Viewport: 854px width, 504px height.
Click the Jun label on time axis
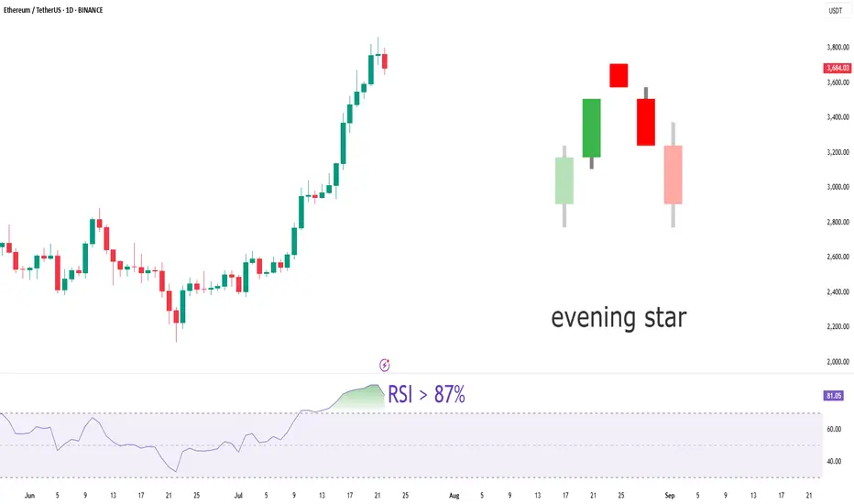click(29, 495)
